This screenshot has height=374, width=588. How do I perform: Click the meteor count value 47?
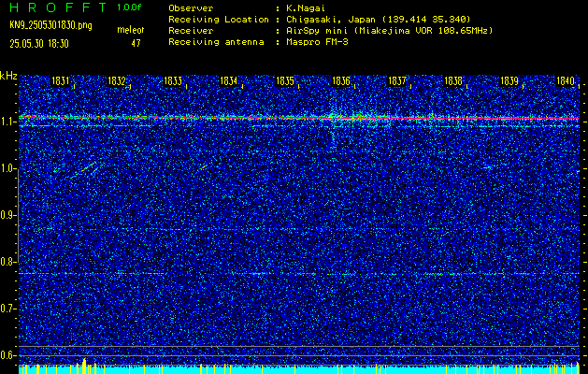tap(136, 43)
